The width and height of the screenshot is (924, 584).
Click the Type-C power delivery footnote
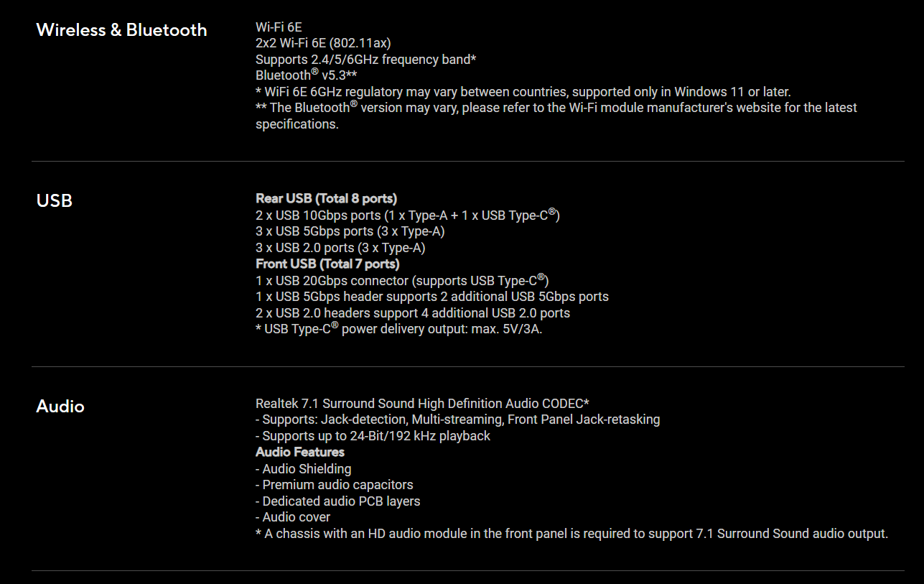point(398,330)
